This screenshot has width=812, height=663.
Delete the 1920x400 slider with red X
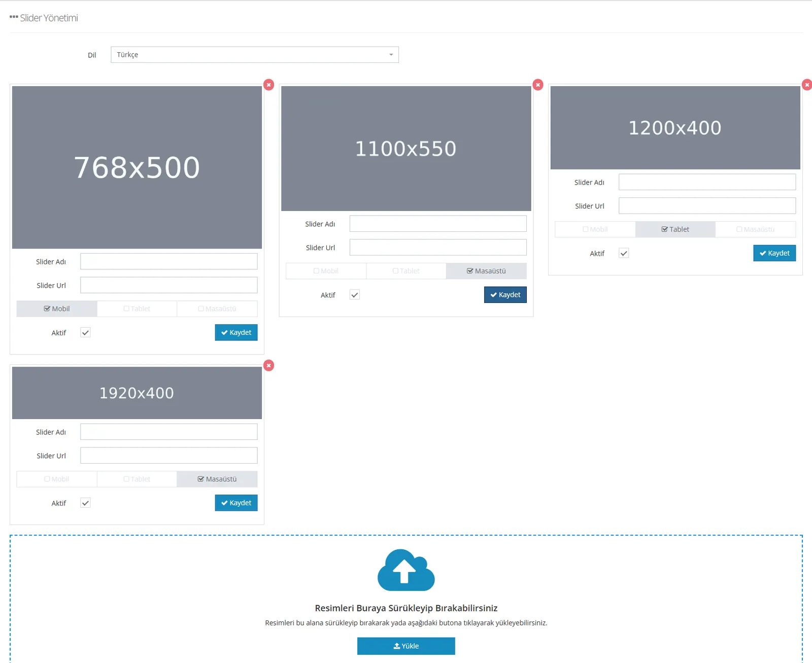tap(269, 365)
